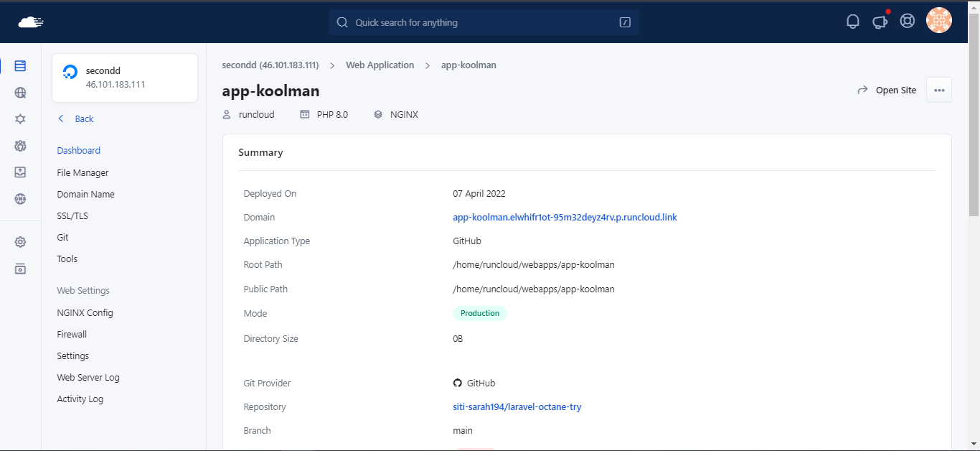Click the PHP 8.0 label
The image size is (980, 451).
tap(332, 115)
